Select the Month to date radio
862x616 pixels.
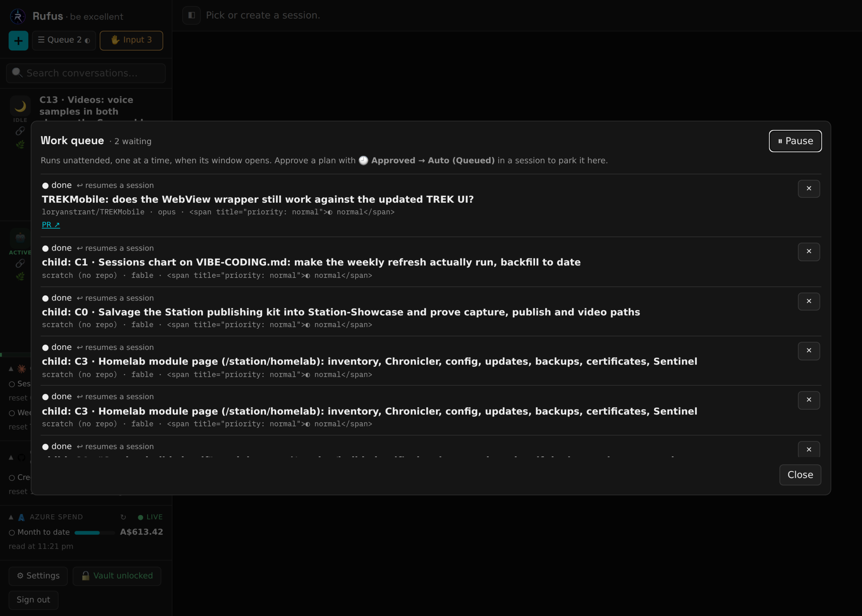(x=12, y=532)
